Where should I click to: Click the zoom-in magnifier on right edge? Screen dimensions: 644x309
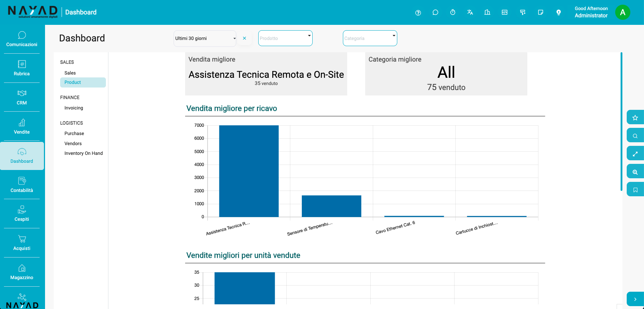coord(635,172)
